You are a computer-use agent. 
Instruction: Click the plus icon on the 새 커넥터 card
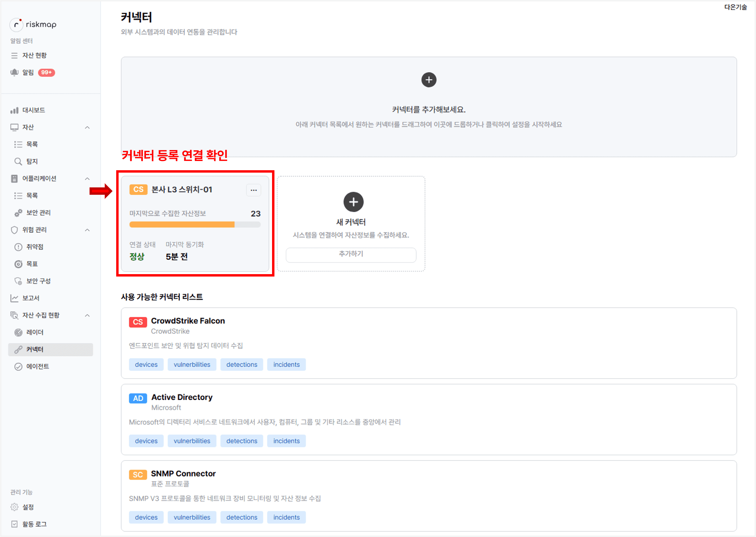coord(353,202)
